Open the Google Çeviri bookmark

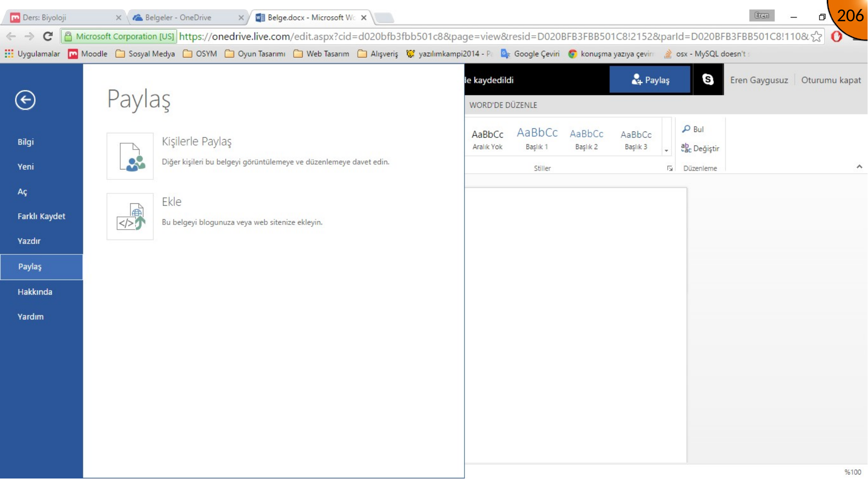pos(530,54)
